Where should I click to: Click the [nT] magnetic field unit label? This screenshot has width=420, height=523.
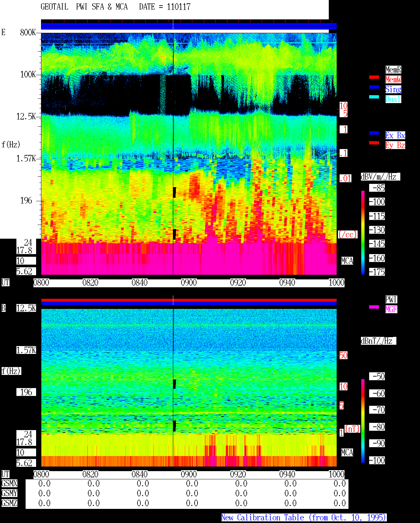pos(352,429)
